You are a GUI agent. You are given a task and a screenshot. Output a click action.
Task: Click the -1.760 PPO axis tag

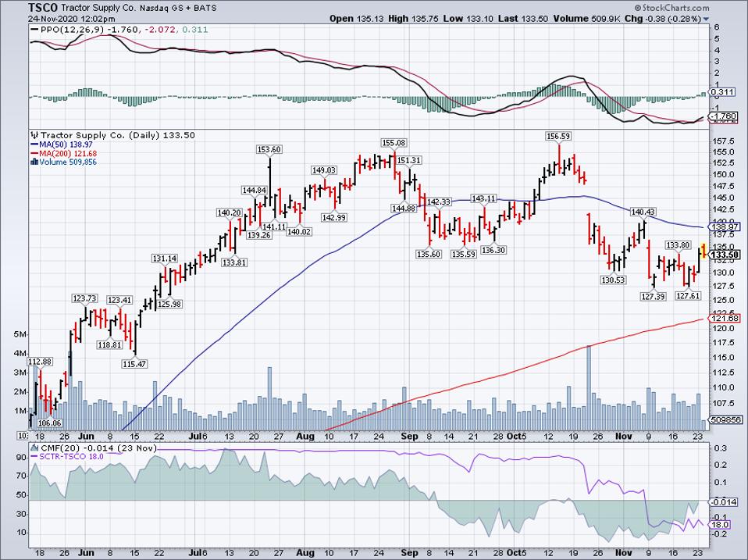pos(724,116)
